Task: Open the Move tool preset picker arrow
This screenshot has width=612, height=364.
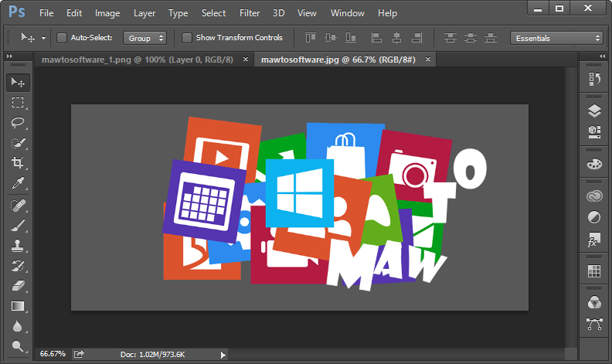Action: point(43,39)
